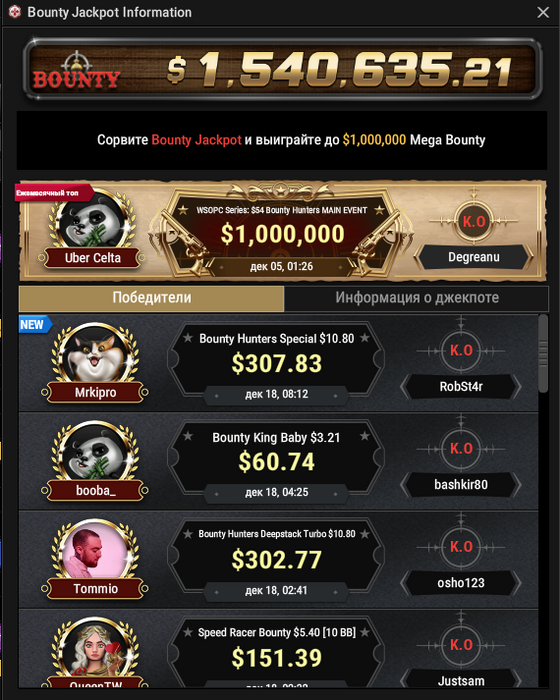
Task: Click the RobSt4r knocked-out player label
Action: pyautogui.click(x=461, y=387)
